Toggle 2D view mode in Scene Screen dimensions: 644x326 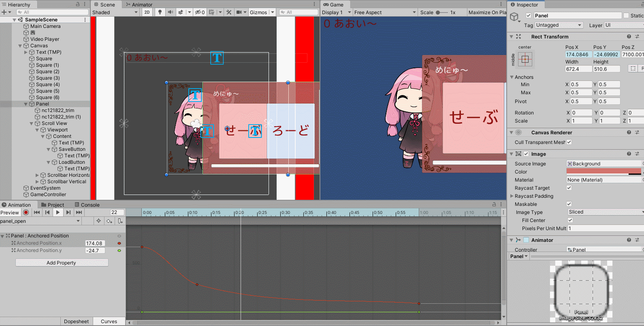tap(147, 12)
